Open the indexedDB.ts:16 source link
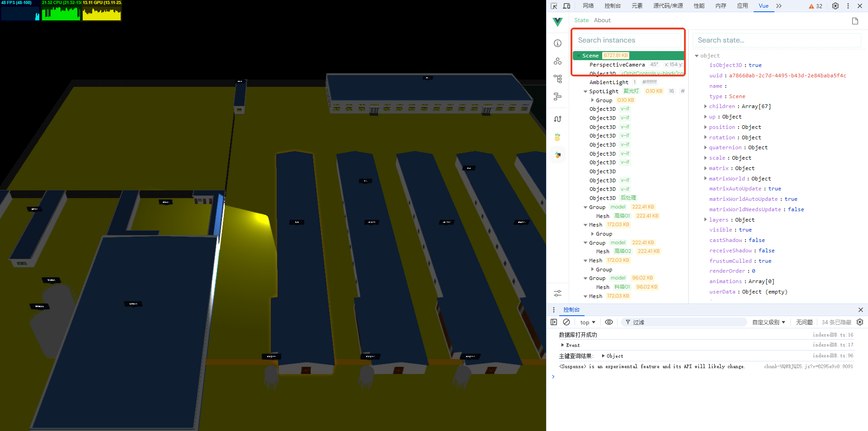 pyautogui.click(x=833, y=335)
